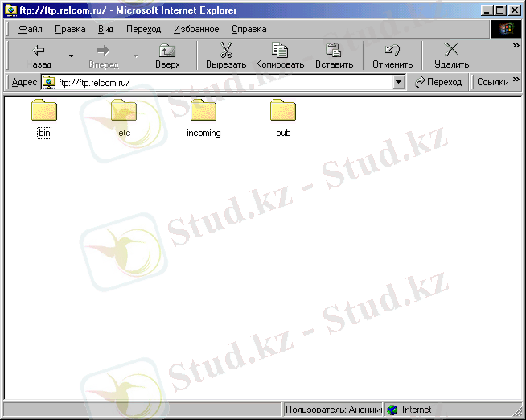Open the Назад history dropdown arrow
Viewport: 526px width, 420px height.
[71, 56]
